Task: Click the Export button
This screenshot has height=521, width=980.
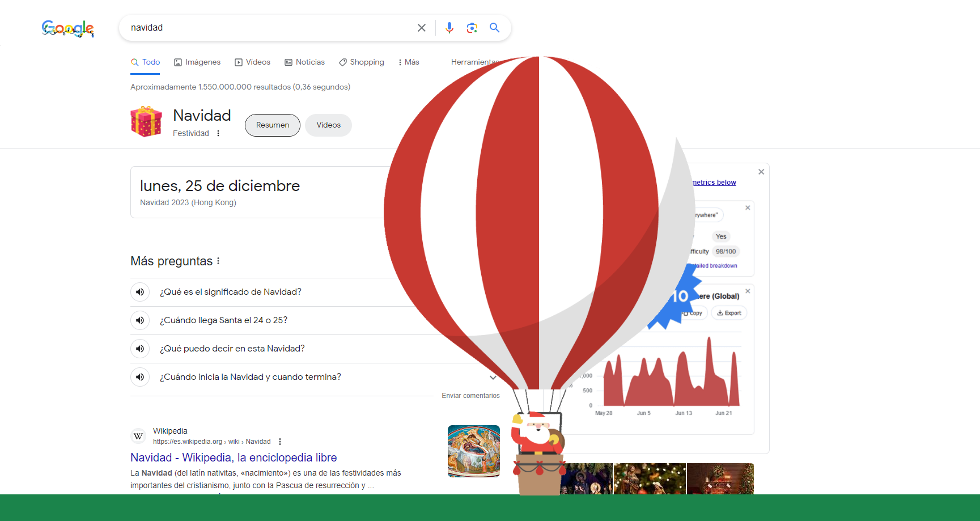Action: pos(729,313)
